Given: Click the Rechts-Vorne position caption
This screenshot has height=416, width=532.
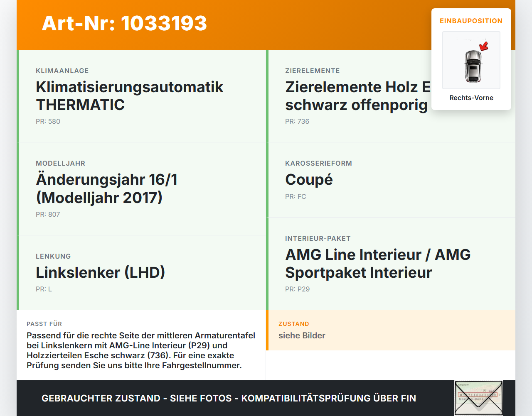Looking at the screenshot, I should pos(471,98).
